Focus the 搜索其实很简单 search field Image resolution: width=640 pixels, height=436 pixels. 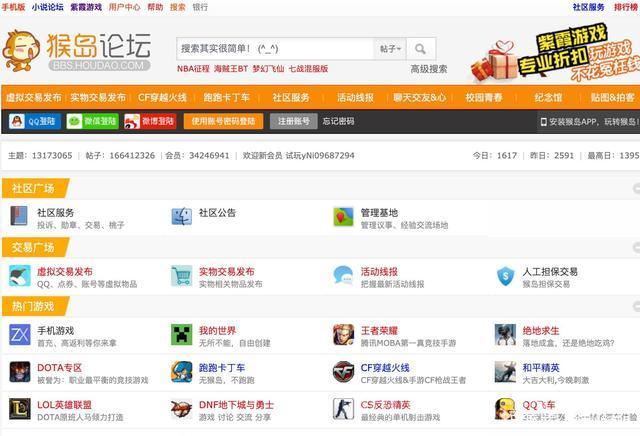[x=275, y=49]
